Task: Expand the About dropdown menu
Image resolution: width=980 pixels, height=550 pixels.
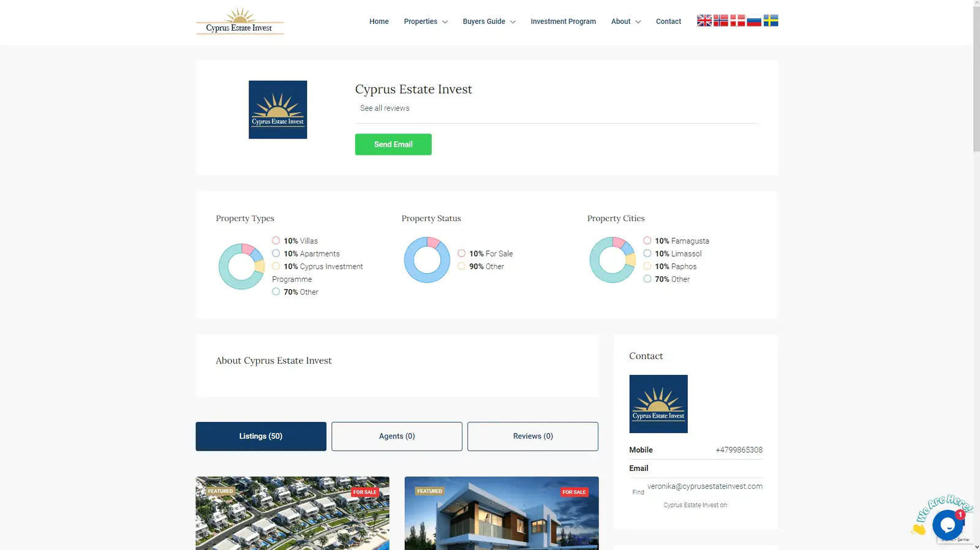Action: [x=626, y=21]
